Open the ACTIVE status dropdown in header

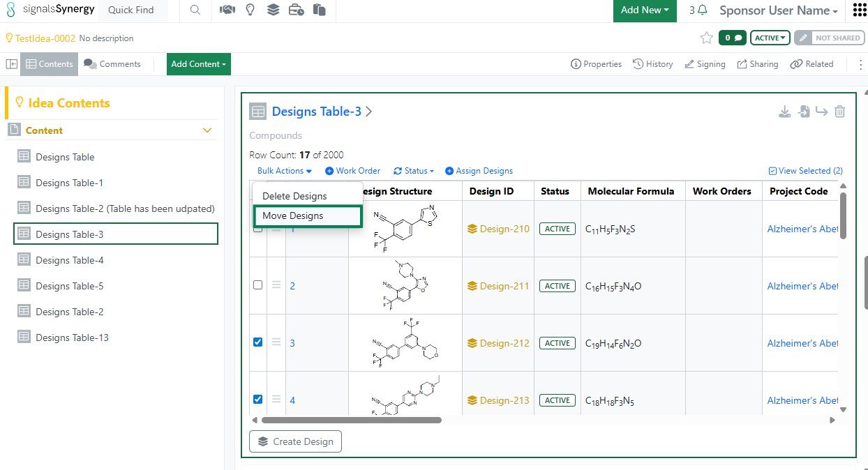tap(770, 38)
